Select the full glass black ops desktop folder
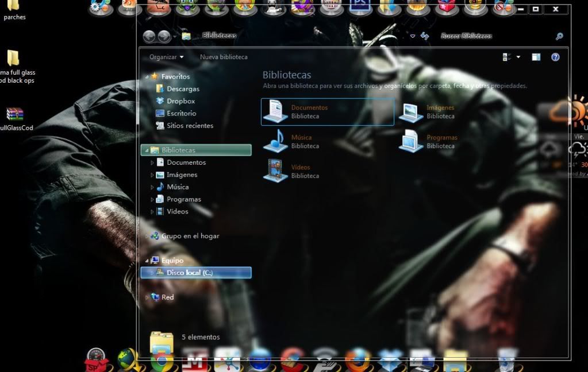 pyautogui.click(x=13, y=67)
